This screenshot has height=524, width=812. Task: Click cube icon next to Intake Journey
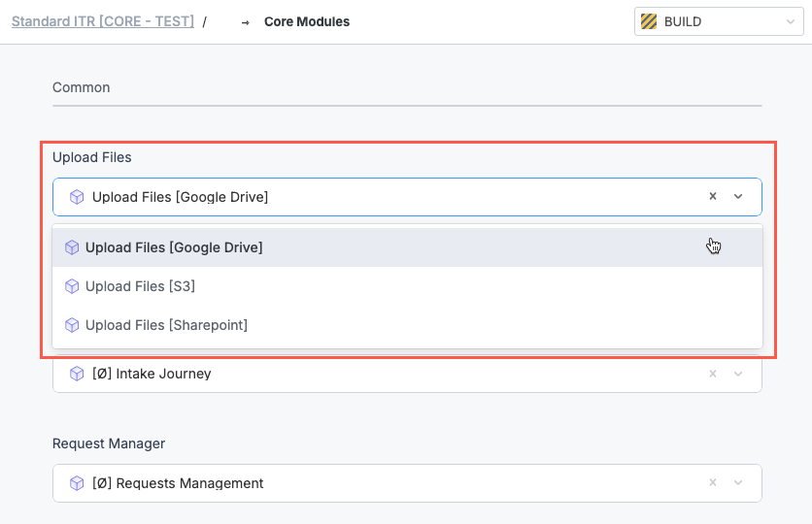[77, 374]
